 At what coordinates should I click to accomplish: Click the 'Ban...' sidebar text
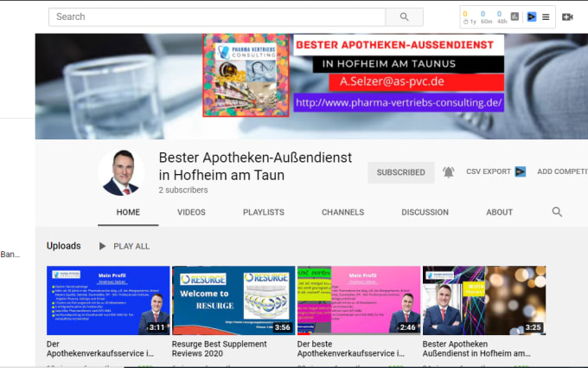[x=10, y=255]
